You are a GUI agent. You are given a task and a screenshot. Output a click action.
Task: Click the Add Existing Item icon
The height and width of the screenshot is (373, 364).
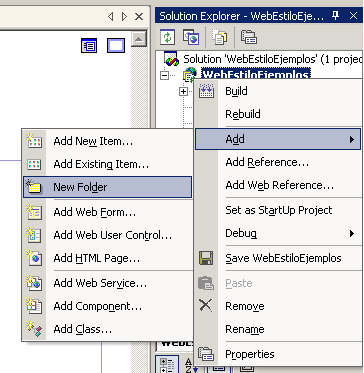(x=34, y=164)
